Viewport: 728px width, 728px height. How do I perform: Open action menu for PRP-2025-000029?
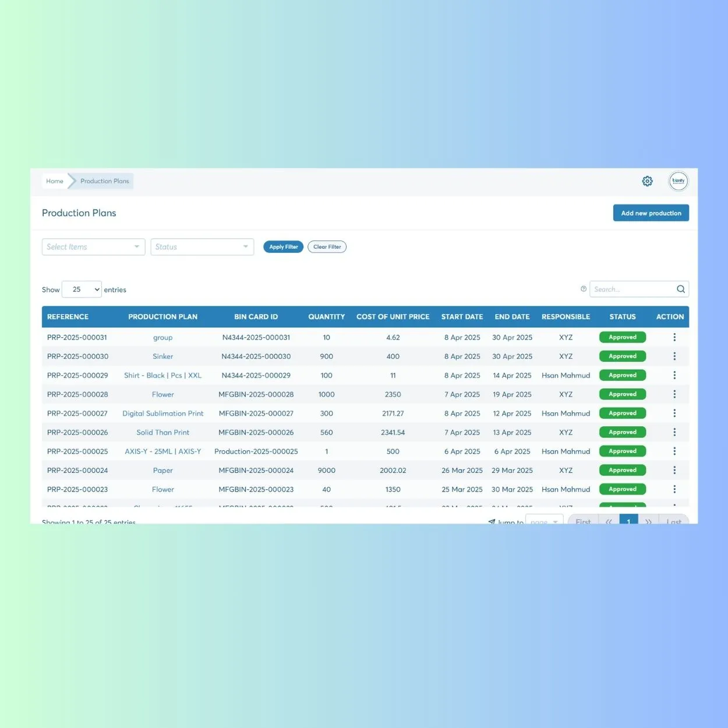point(674,376)
